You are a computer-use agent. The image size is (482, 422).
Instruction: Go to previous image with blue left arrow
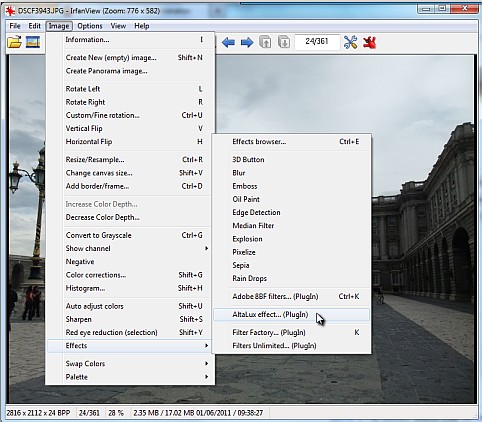pyautogui.click(x=228, y=42)
